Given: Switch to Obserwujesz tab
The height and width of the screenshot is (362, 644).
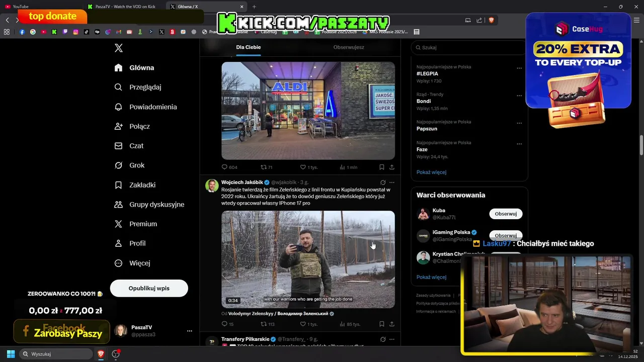Looking at the screenshot, I should click(349, 47).
